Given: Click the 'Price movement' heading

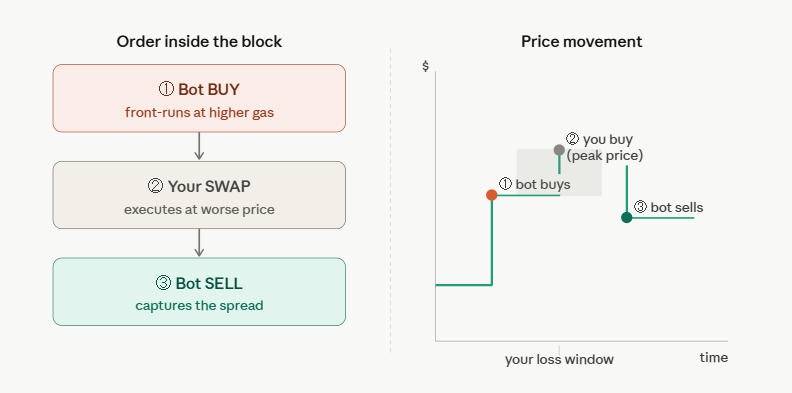Looking at the screenshot, I should (x=581, y=41).
